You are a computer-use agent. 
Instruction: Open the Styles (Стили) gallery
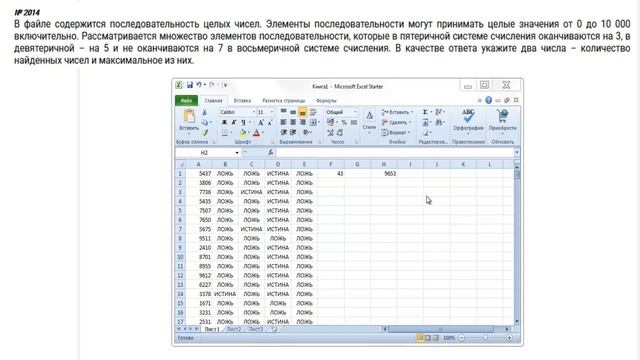click(369, 121)
